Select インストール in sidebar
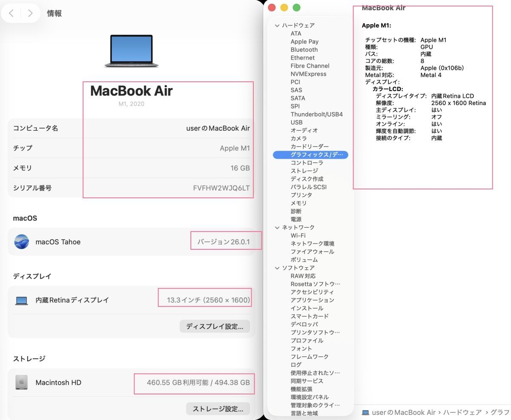The width and height of the screenshot is (511, 420). pos(307,309)
